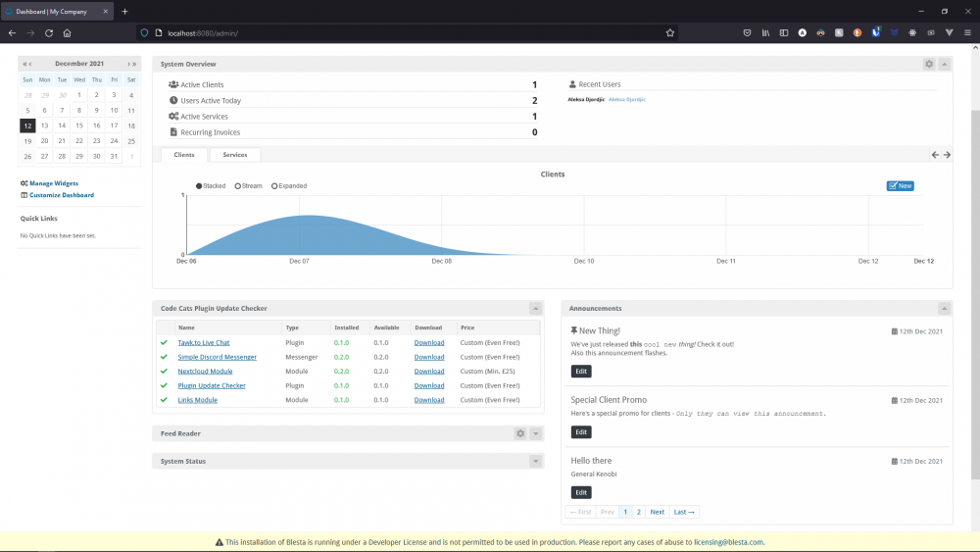Open Pocket save icon in toolbar
Image resolution: width=980 pixels, height=552 pixels.
747,33
